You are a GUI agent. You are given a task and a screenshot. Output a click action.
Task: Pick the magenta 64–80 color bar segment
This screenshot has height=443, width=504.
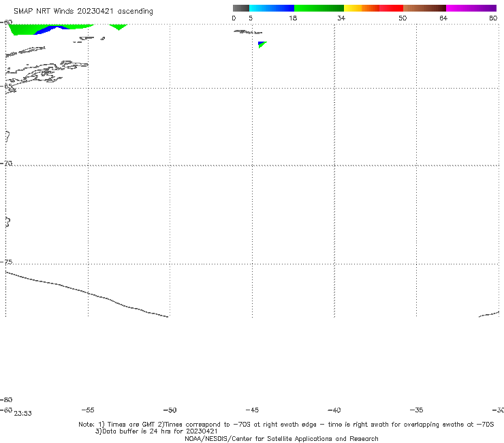pyautogui.click(x=471, y=8)
